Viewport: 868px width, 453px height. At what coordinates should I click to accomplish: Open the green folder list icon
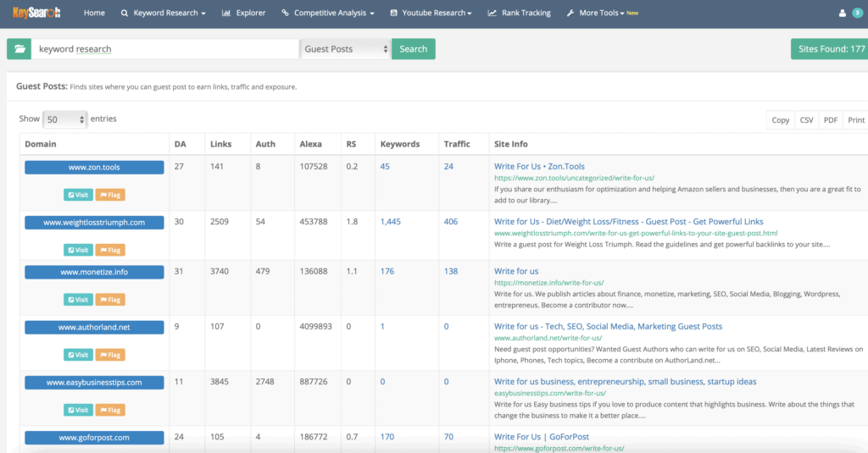[x=19, y=48]
